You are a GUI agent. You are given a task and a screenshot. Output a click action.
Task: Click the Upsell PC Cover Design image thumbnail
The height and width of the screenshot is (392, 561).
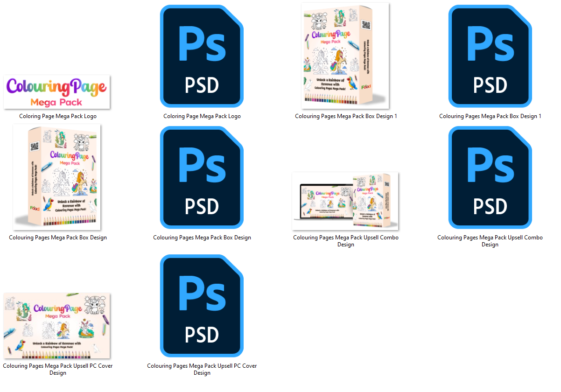tap(57, 326)
